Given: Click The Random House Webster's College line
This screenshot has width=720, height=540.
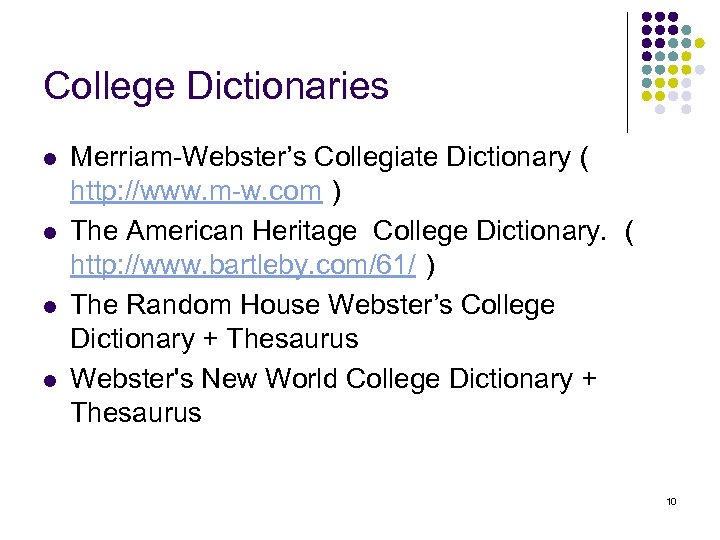Looking at the screenshot, I should [312, 305].
